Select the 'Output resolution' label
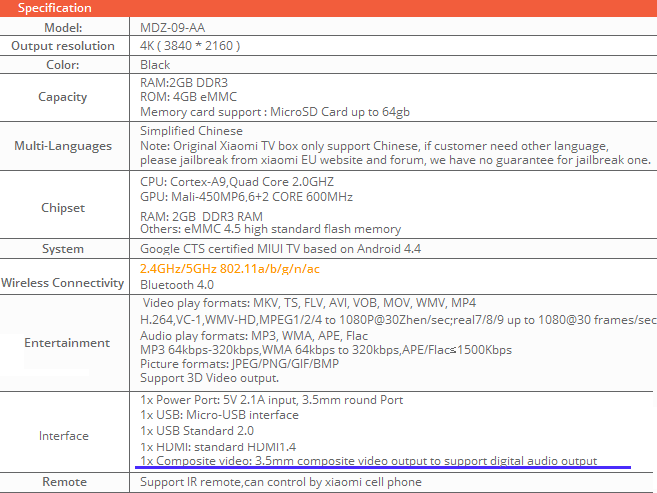The height and width of the screenshot is (493, 657). tap(63, 46)
